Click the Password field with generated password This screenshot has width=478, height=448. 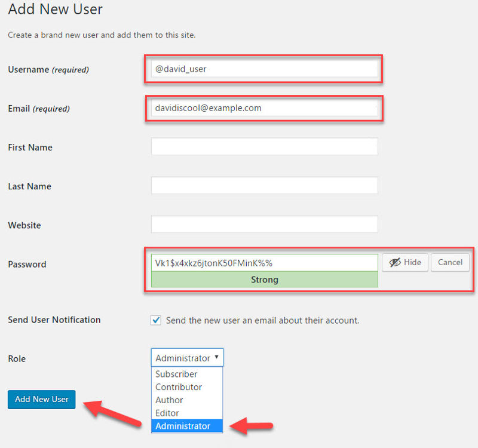point(264,262)
